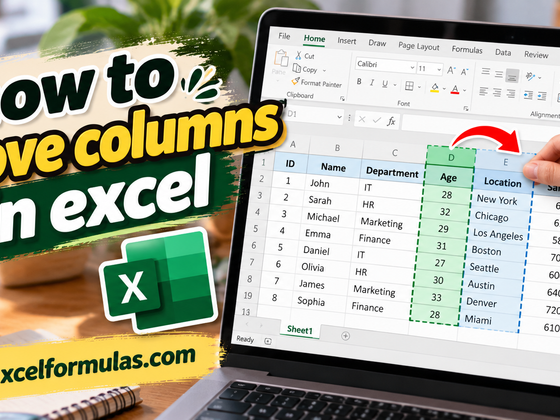
Task: Open the File menu tab
Action: (284, 36)
